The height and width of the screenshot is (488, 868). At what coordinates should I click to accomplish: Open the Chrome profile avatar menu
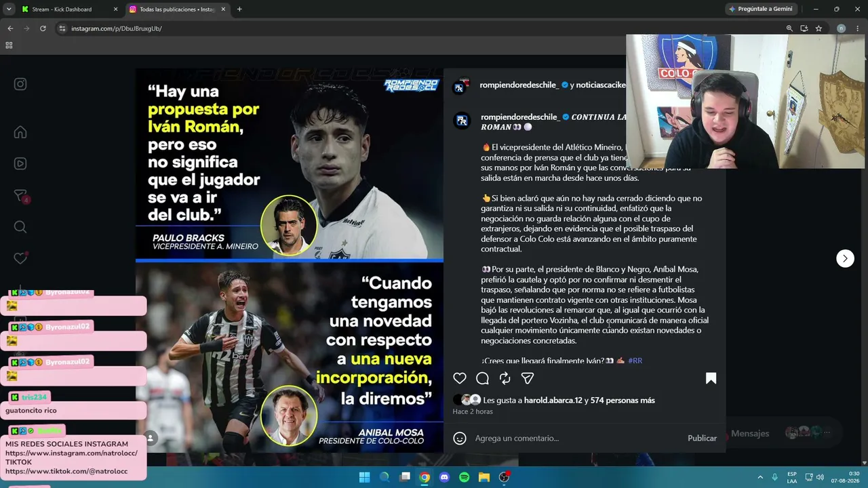[841, 28]
